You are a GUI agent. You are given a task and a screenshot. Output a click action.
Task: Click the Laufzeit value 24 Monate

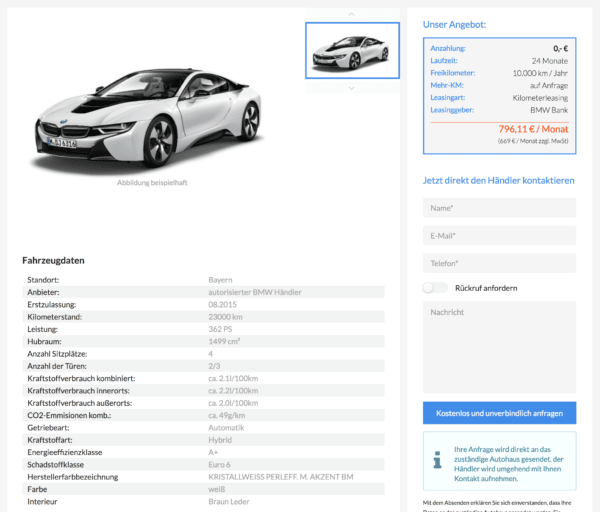(549, 61)
